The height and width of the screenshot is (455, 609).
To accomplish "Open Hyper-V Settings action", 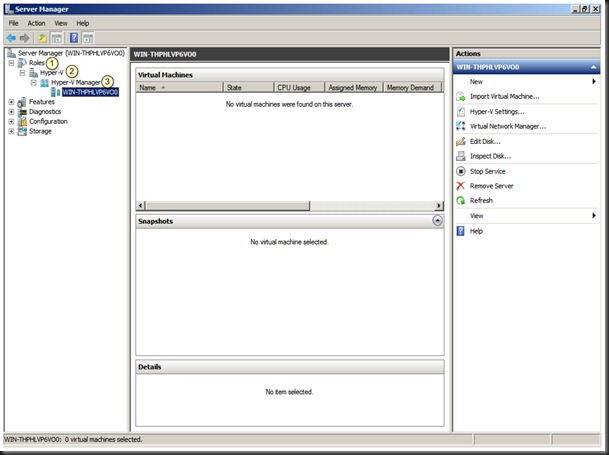I will click(497, 112).
